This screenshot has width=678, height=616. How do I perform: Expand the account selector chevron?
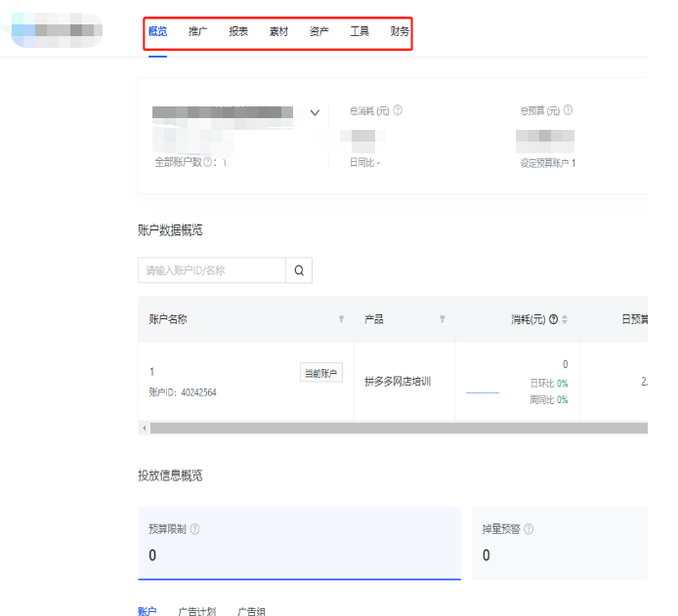[x=315, y=112]
